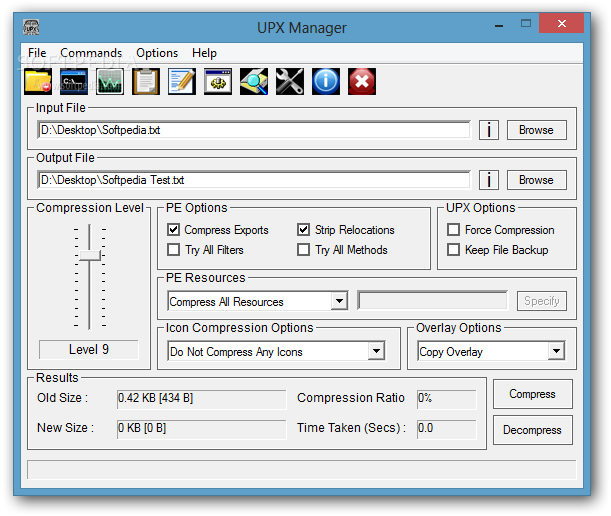Click the magnifying glass search icon
The height and width of the screenshot is (516, 611).
click(254, 81)
